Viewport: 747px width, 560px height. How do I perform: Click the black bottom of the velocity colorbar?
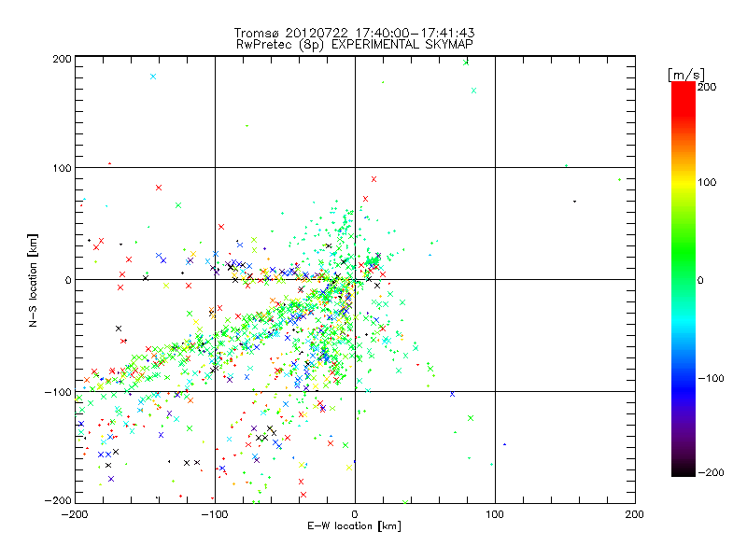pyautogui.click(x=684, y=469)
